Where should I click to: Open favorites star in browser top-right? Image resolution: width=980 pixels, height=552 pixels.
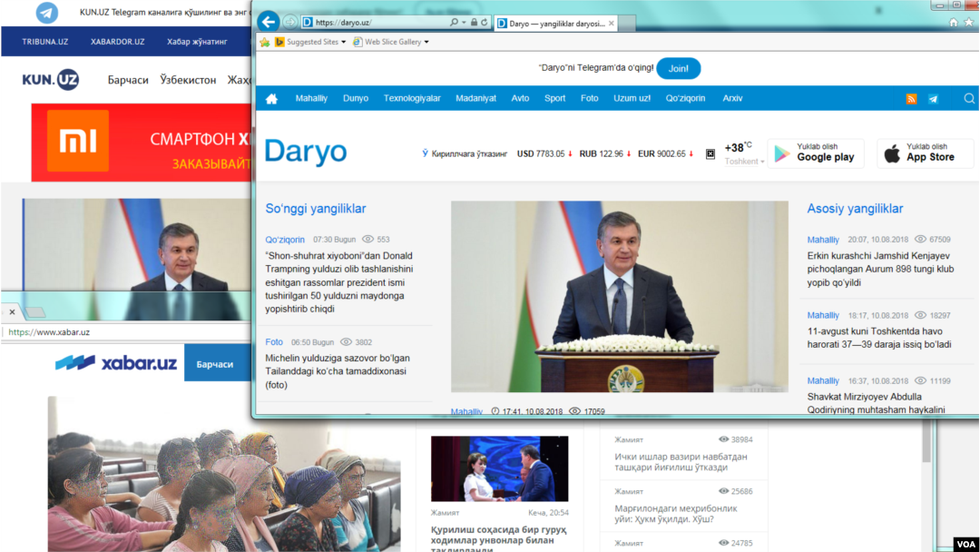tap(969, 23)
